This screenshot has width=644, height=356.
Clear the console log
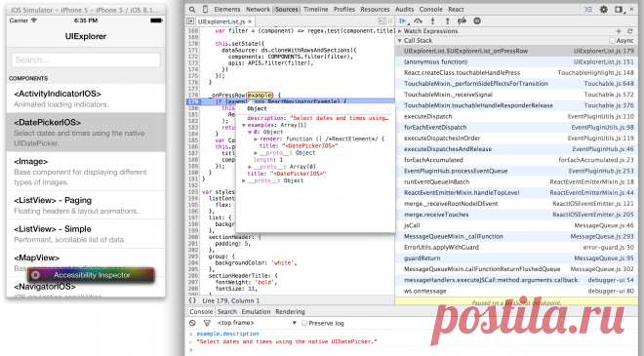click(192, 323)
